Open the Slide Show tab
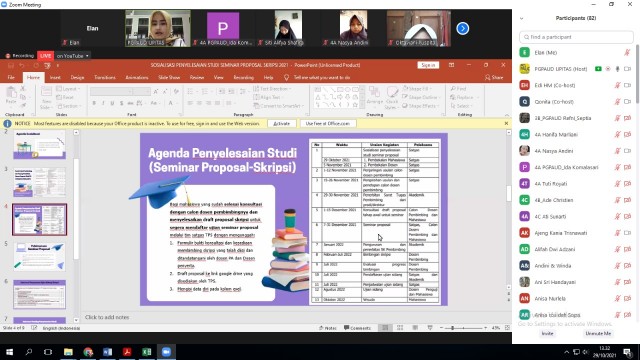The image size is (640, 360). click(x=169, y=78)
